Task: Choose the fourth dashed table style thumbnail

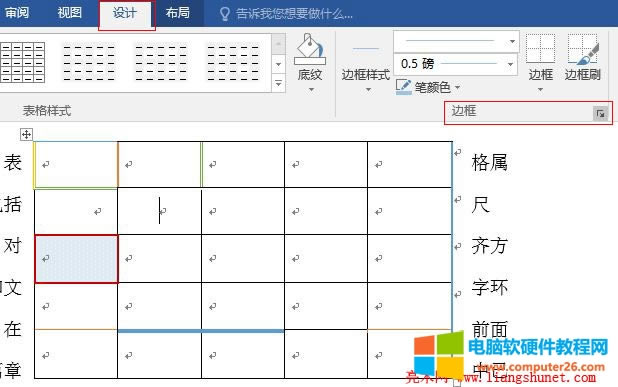Action: point(233,63)
